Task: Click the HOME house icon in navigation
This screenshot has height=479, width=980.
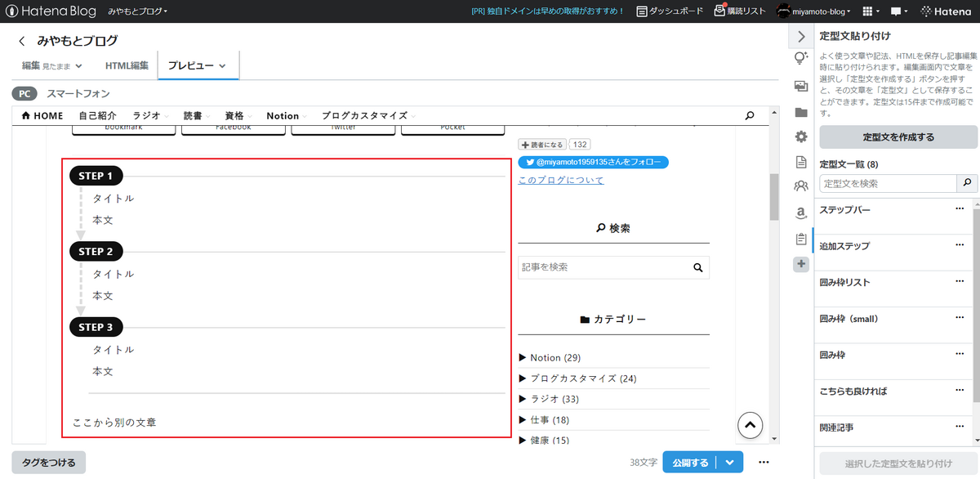Action: coord(25,116)
